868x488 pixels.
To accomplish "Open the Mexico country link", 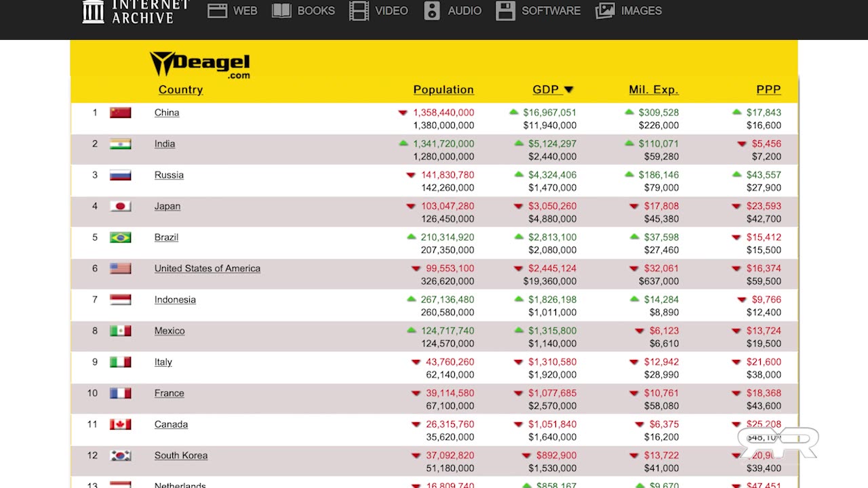I will (x=170, y=331).
